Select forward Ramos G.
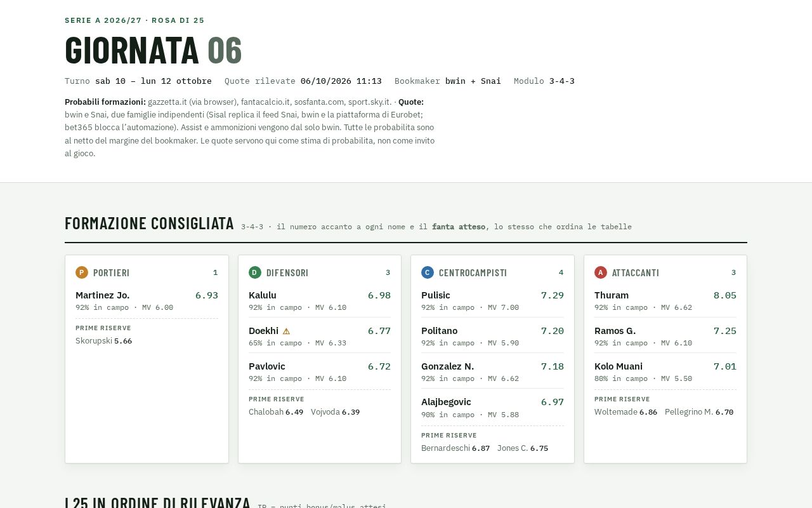The image size is (812, 508). click(615, 331)
